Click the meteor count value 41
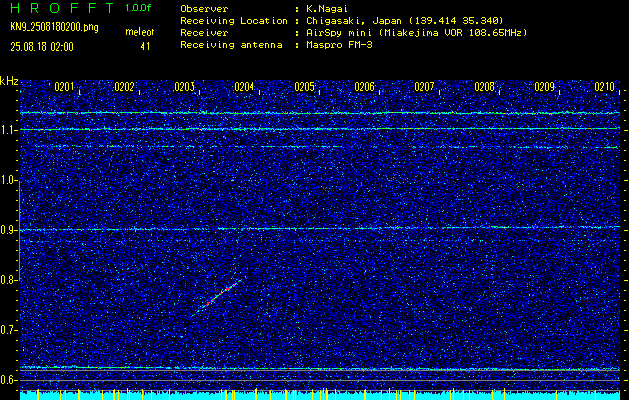629x400 pixels. pos(145,47)
